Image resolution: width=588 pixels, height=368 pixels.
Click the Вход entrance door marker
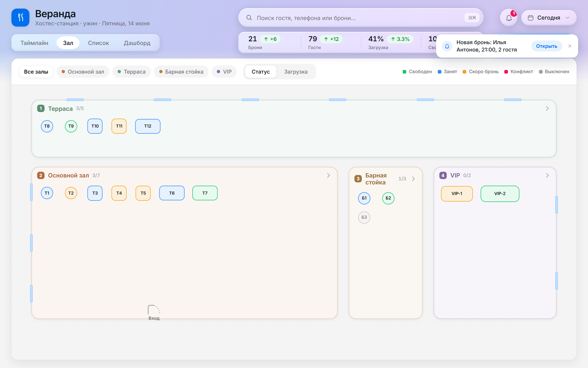click(154, 313)
